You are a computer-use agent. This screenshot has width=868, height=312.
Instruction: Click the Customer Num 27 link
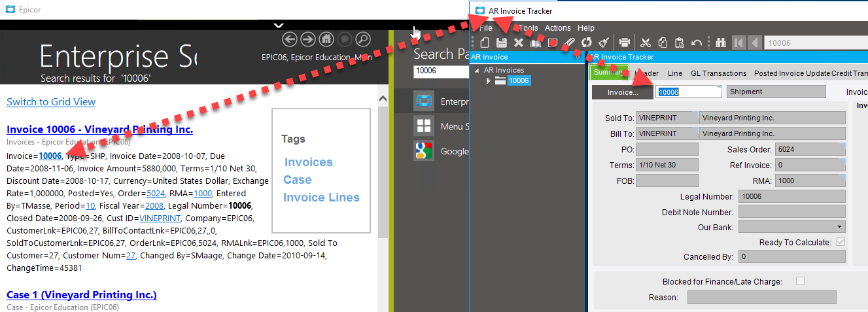pos(131,256)
